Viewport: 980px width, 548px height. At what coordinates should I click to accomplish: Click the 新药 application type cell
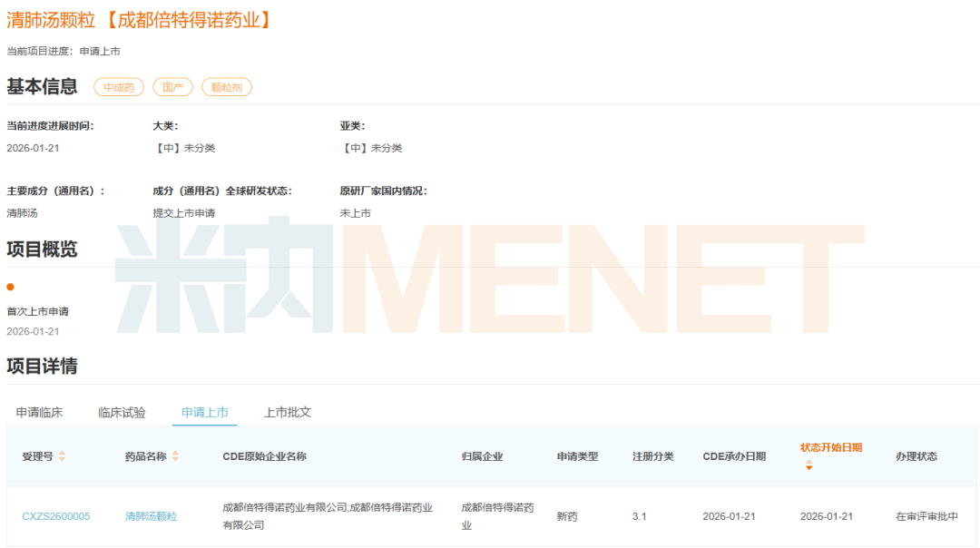click(x=567, y=516)
